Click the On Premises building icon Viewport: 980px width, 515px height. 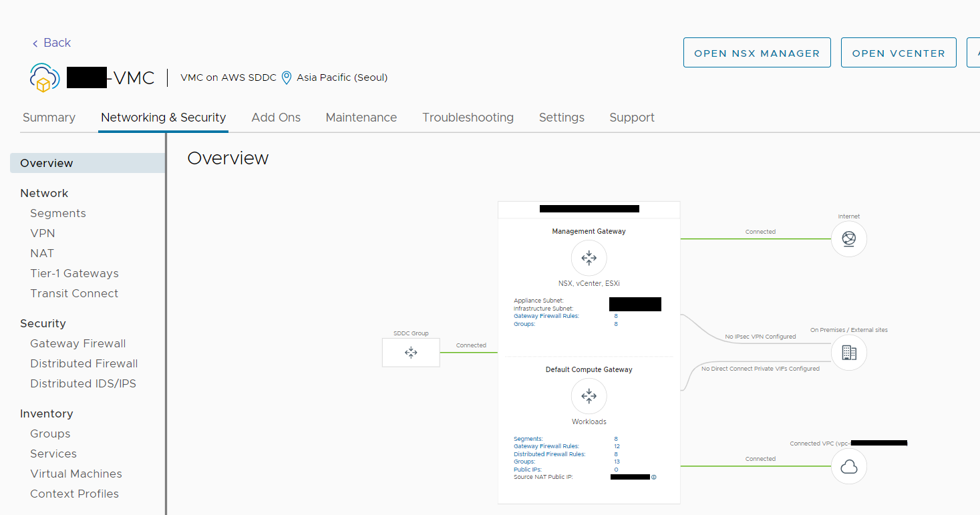848,352
